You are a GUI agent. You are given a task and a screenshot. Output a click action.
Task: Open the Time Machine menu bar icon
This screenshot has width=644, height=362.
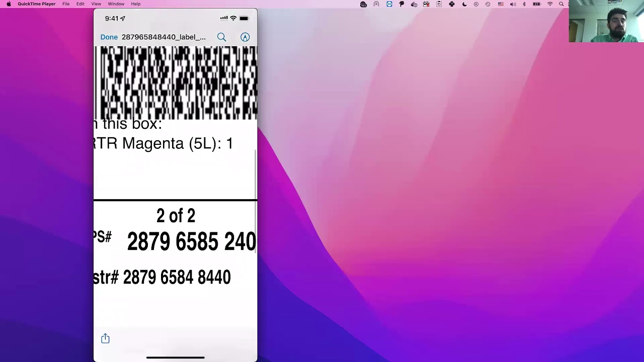click(x=488, y=4)
